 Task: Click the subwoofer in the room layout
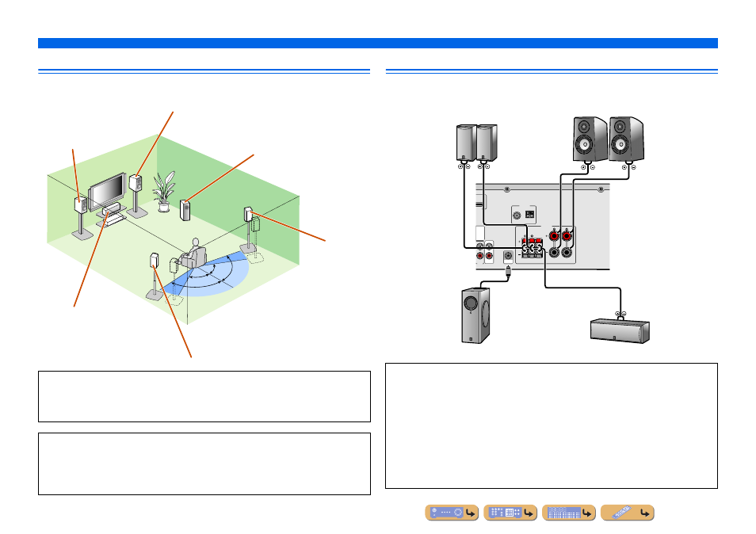click(185, 211)
